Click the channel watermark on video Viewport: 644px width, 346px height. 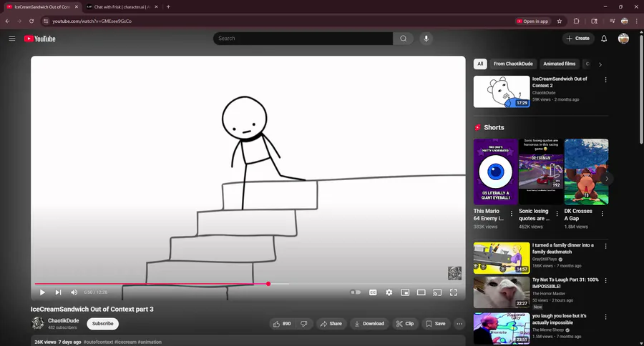(x=454, y=273)
